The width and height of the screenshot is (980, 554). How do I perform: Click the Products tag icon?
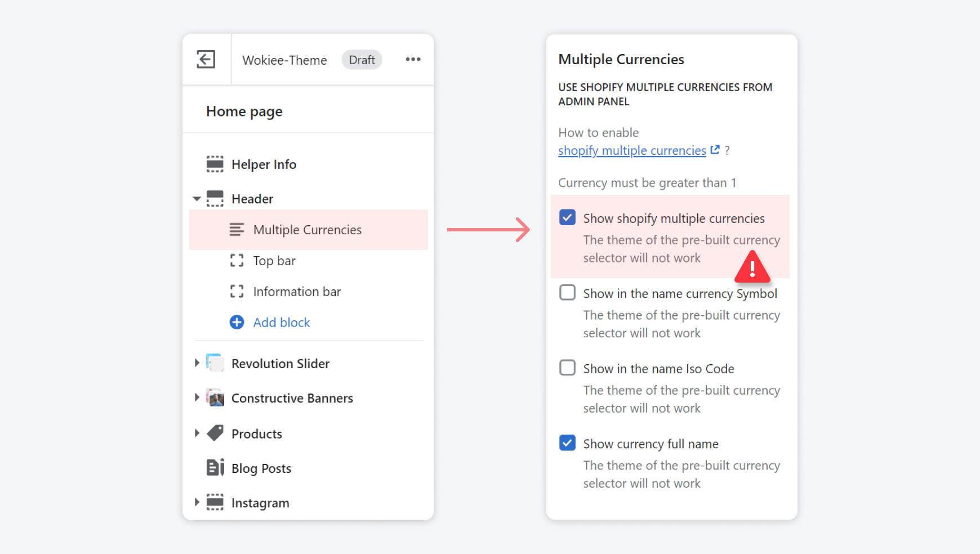click(x=215, y=433)
